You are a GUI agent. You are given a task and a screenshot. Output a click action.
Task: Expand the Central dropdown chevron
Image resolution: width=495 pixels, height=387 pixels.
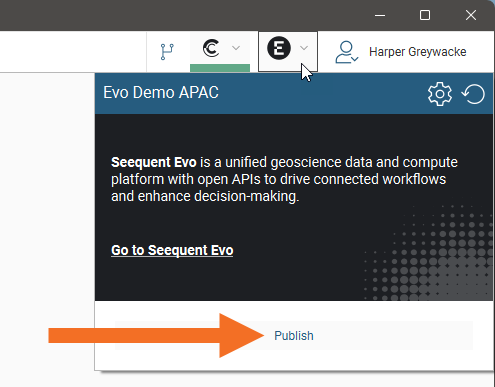[x=236, y=48]
